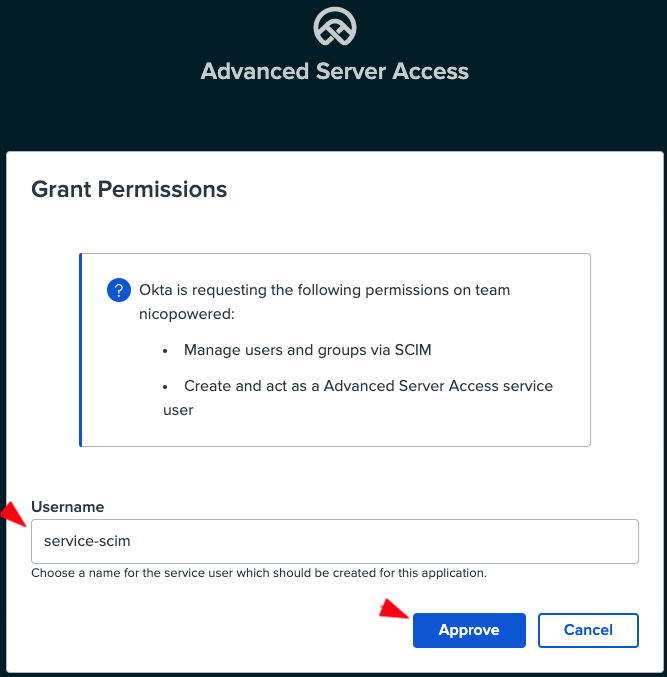This screenshot has width=667, height=677.
Task: Click the Advanced Server Access logo icon
Action: pos(334,28)
